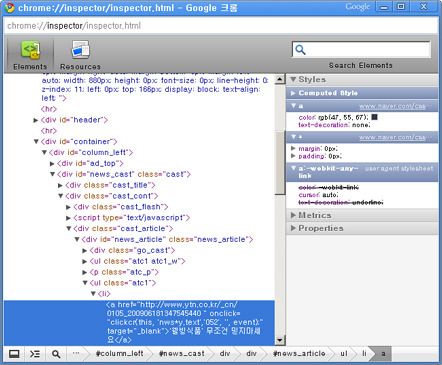Select li in breadcrumb bar

364,354
